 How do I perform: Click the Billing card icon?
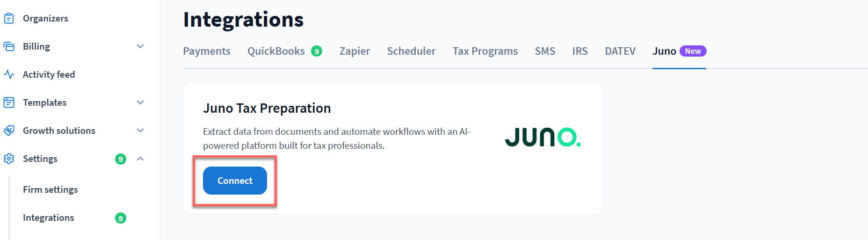click(x=9, y=46)
